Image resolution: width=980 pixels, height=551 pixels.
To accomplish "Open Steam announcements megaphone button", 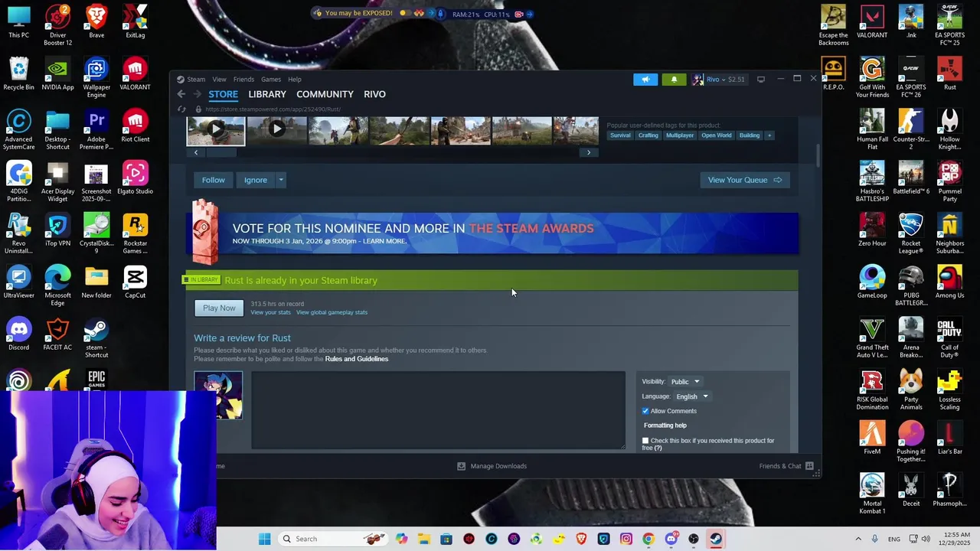I will (645, 79).
